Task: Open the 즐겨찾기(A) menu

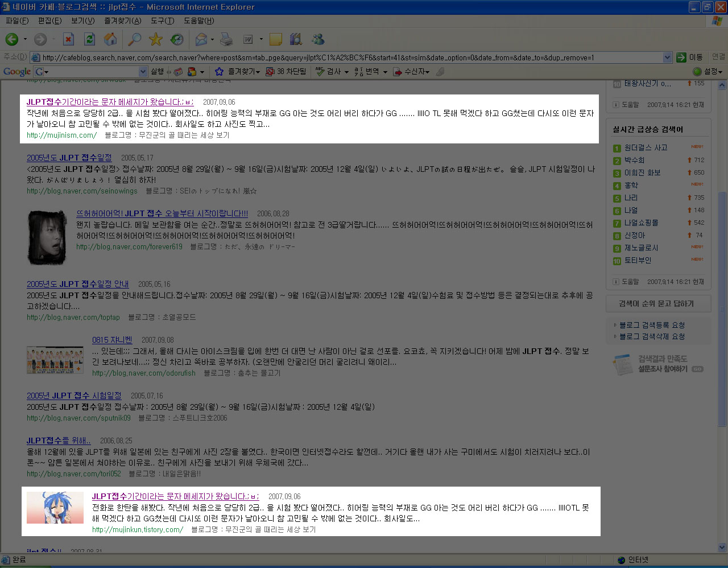Action: click(x=122, y=21)
